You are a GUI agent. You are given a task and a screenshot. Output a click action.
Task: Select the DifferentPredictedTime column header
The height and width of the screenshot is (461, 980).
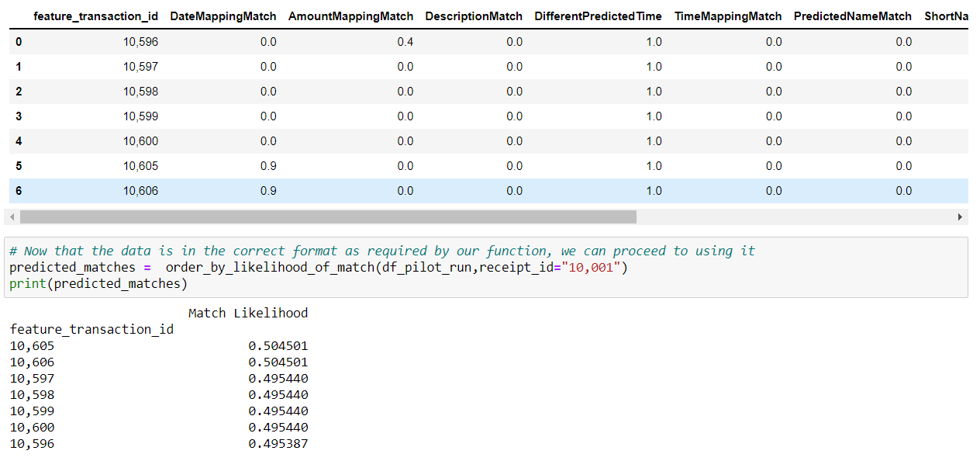tap(598, 16)
